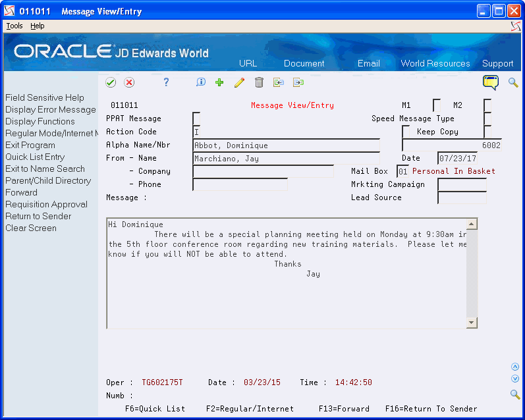Viewport: 525px width, 420px height.
Task: Select Forward in sidebar
Action: coord(21,192)
